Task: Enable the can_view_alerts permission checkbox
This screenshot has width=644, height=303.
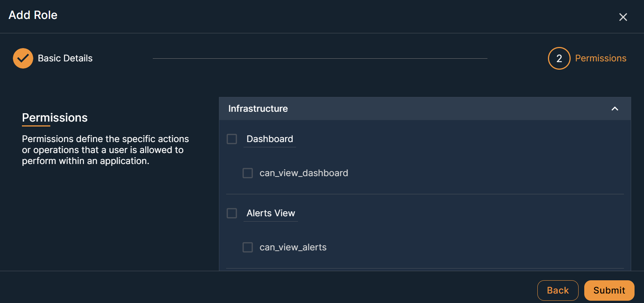Action: click(248, 247)
